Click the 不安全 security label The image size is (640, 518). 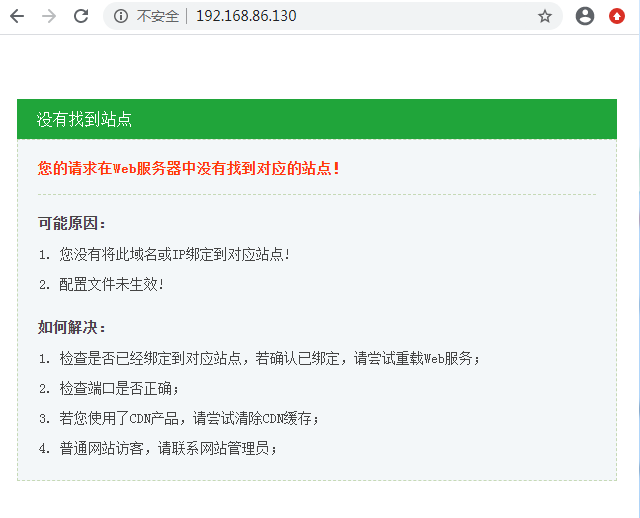158,16
